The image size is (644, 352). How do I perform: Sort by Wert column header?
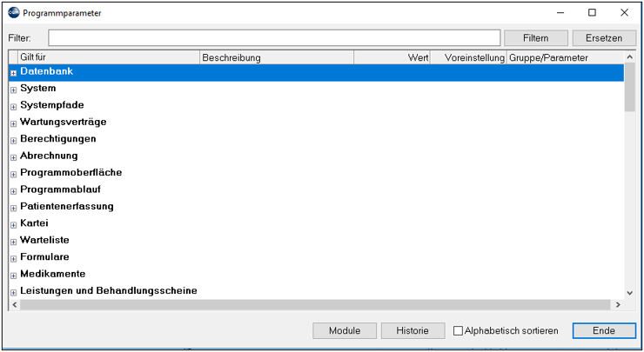click(392, 57)
